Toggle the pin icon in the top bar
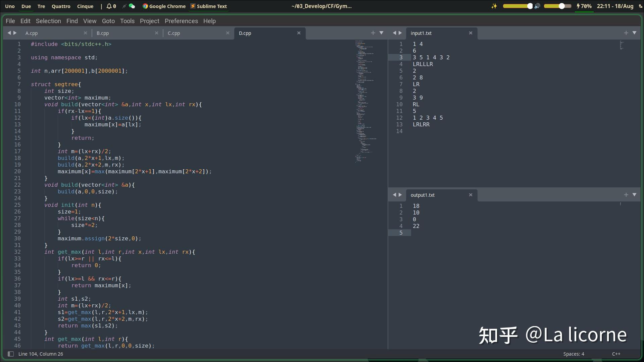 [x=124, y=6]
